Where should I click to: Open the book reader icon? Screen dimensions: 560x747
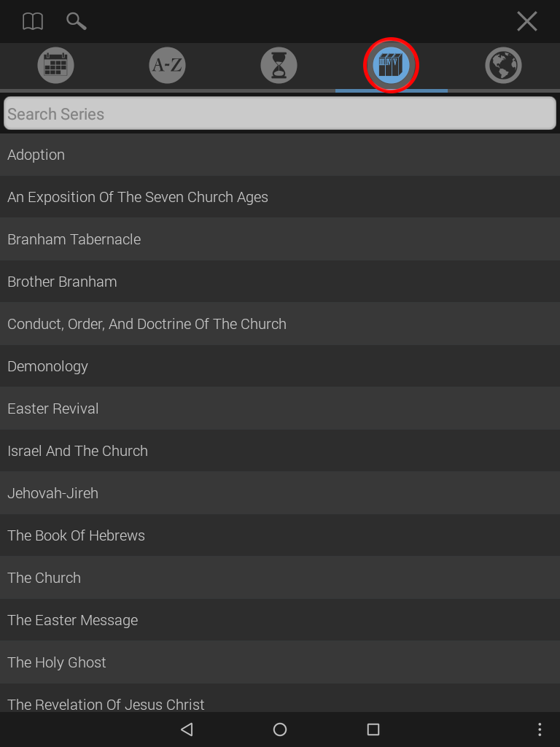click(x=33, y=21)
